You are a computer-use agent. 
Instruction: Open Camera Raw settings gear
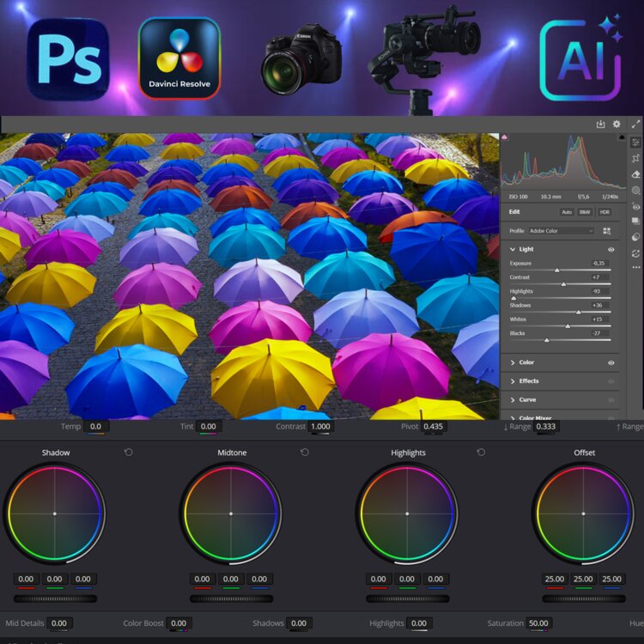(617, 125)
